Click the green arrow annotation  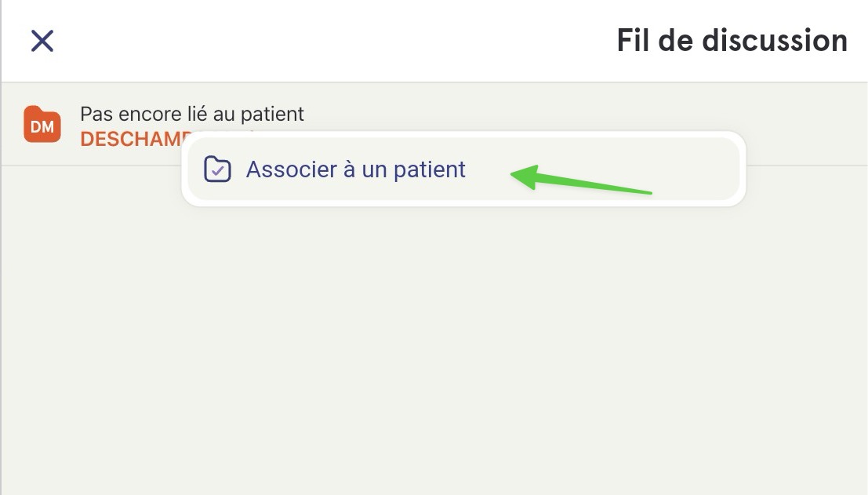point(581,179)
